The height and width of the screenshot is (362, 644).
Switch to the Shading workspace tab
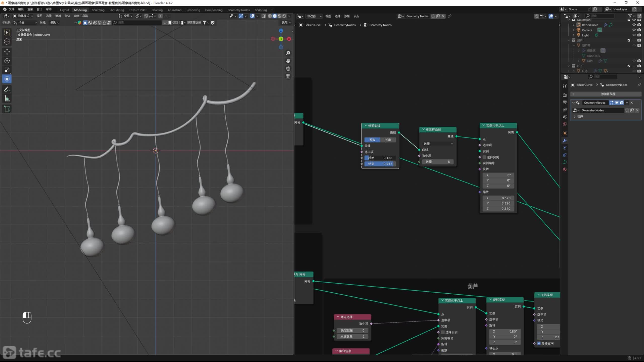157,10
